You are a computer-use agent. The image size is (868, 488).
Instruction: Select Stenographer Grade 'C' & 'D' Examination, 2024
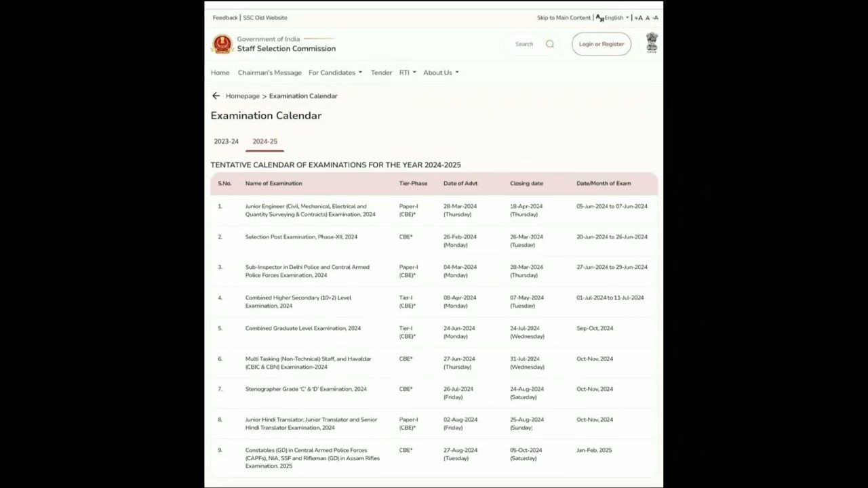click(306, 389)
